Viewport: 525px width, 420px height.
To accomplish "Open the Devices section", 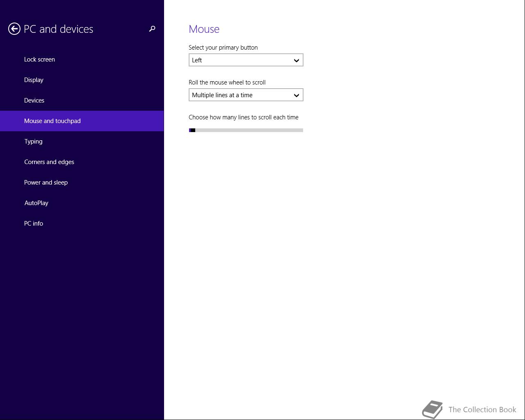I will coord(82,100).
